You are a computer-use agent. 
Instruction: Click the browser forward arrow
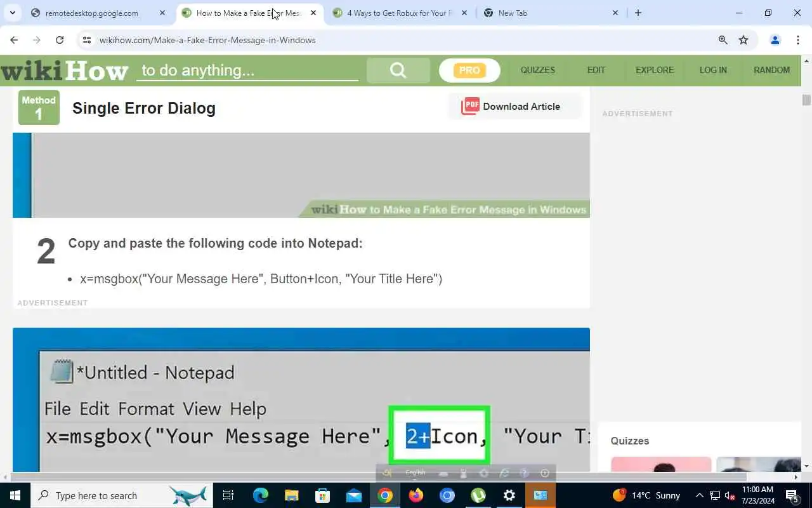click(37, 40)
